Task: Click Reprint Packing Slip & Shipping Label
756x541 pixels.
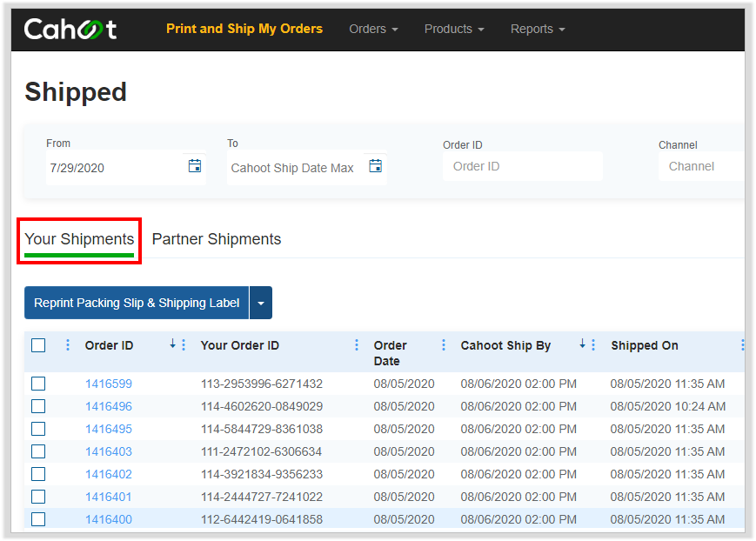Action: (137, 303)
